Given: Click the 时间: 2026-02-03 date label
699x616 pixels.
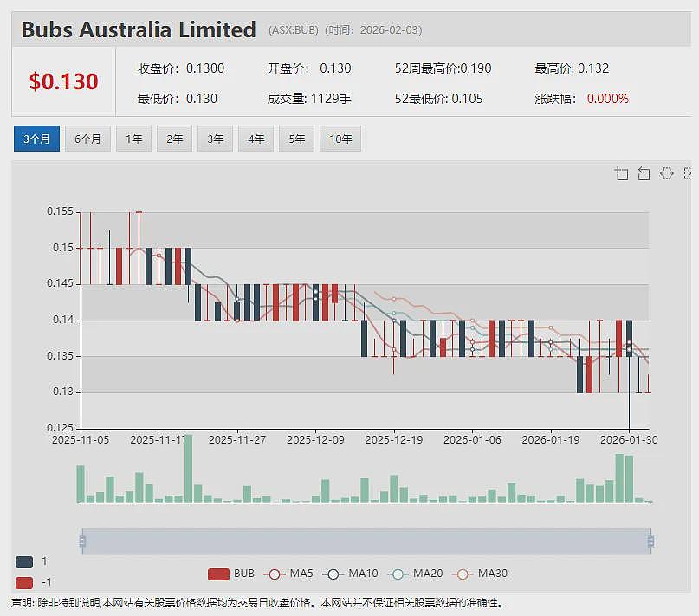Looking at the screenshot, I should pyautogui.click(x=373, y=29).
